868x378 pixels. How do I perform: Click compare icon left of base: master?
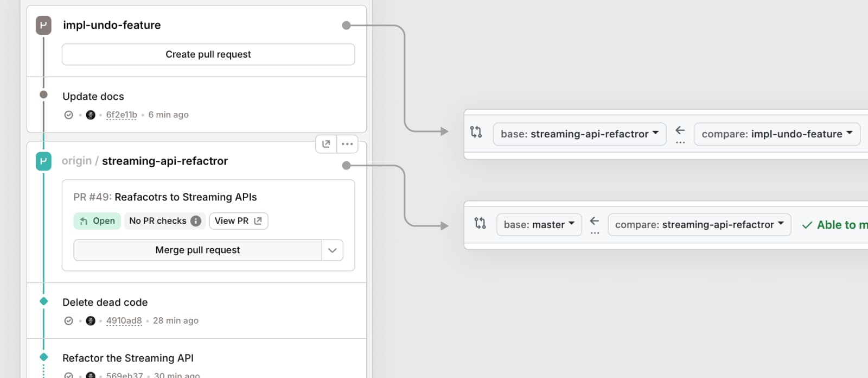coord(480,223)
